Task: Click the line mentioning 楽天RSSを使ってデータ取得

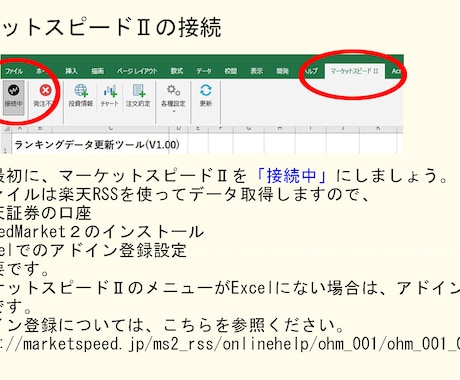Action: 184,194
